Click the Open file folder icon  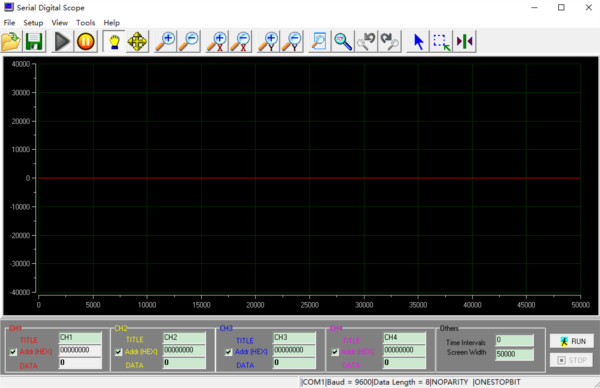click(x=11, y=41)
